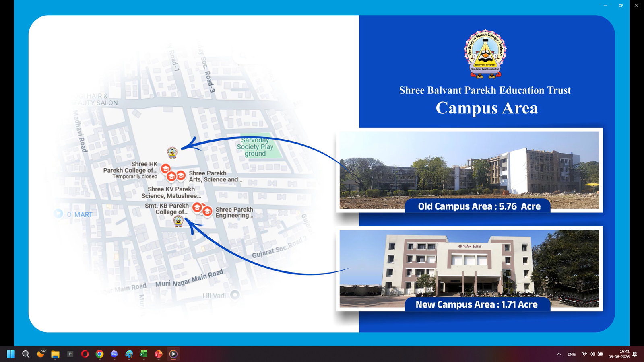Image resolution: width=644 pixels, height=362 pixels.
Task: Click the battery charging tray icon
Action: [x=600, y=354]
